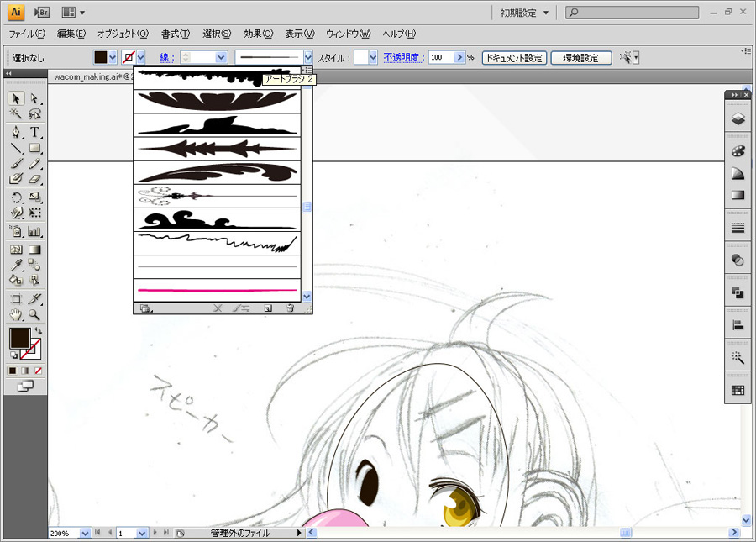This screenshot has width=756, height=542.
Task: Pick the Paintbrush tool
Action: [x=16, y=164]
